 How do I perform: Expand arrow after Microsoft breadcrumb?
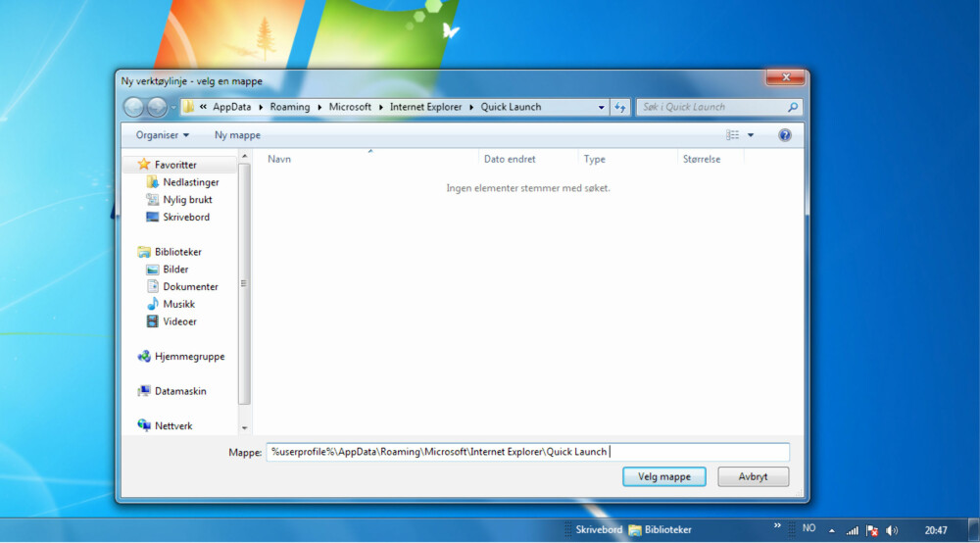point(380,108)
